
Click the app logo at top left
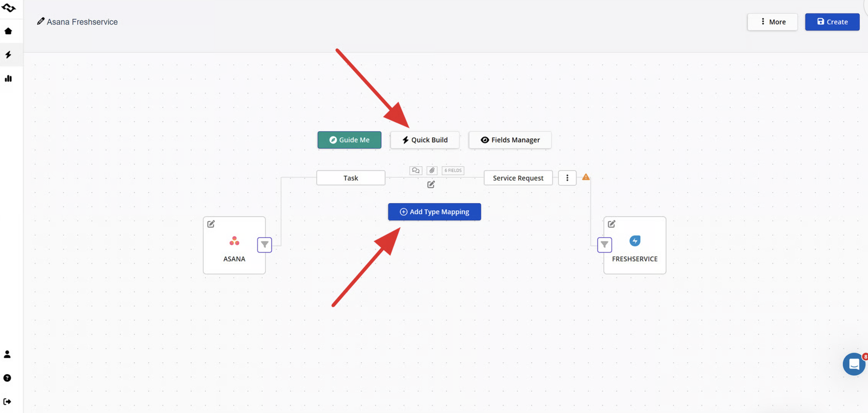8,7
